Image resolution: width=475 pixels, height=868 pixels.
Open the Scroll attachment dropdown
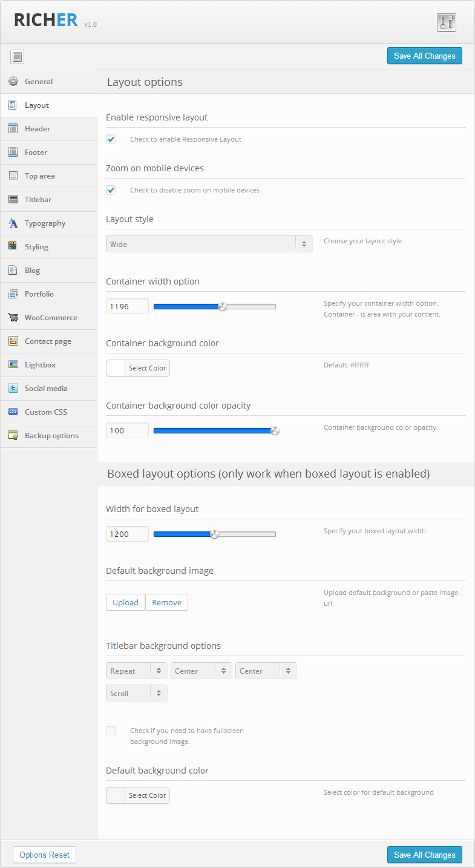(137, 694)
